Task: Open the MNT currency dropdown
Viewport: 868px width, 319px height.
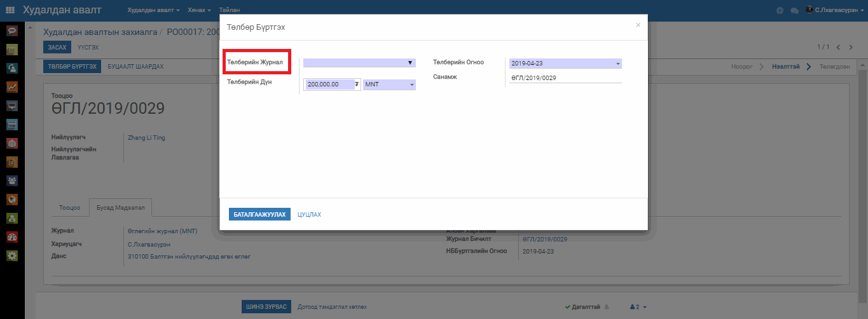Action: pyautogui.click(x=389, y=85)
